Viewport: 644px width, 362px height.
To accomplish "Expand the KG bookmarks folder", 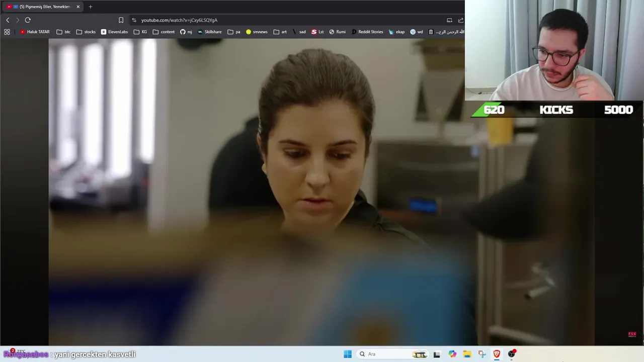I will (x=140, y=32).
